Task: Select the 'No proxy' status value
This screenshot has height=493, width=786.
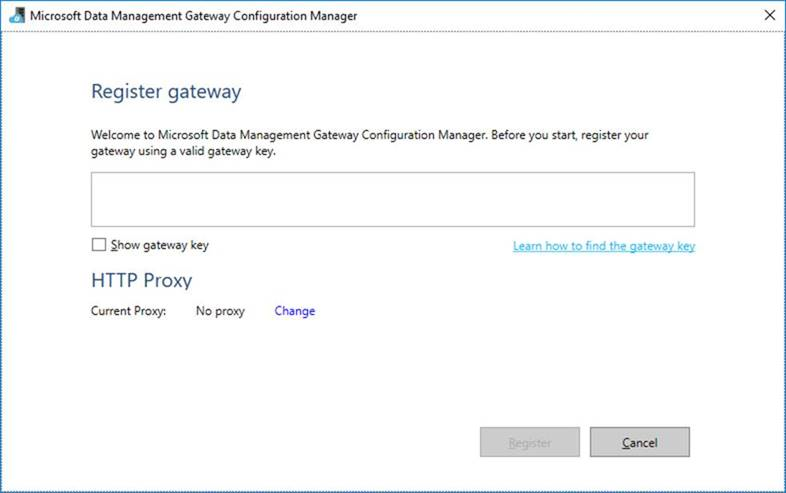Action: tap(220, 311)
